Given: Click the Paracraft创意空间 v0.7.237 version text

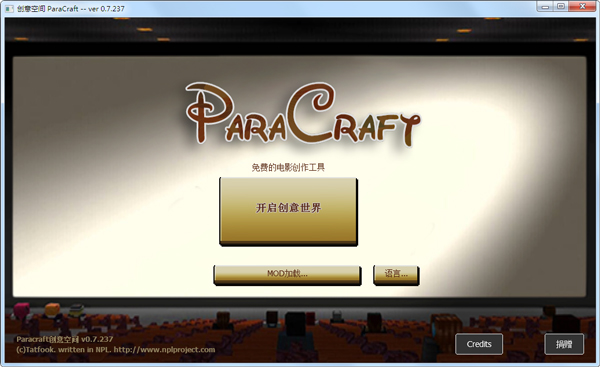Looking at the screenshot, I should pyautogui.click(x=65, y=339).
